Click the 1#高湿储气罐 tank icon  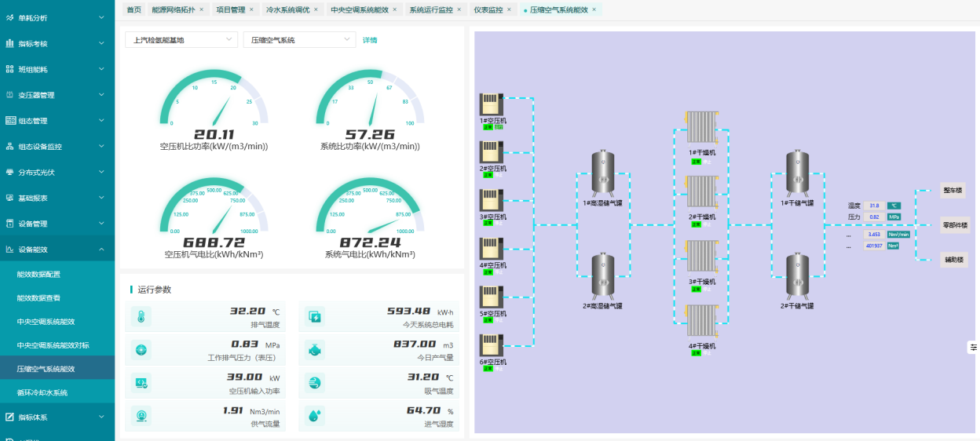coord(602,173)
